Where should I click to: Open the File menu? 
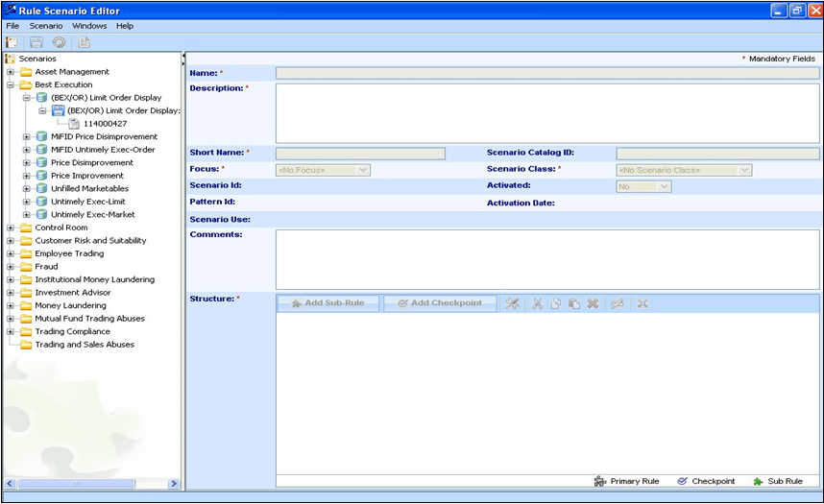(12, 26)
